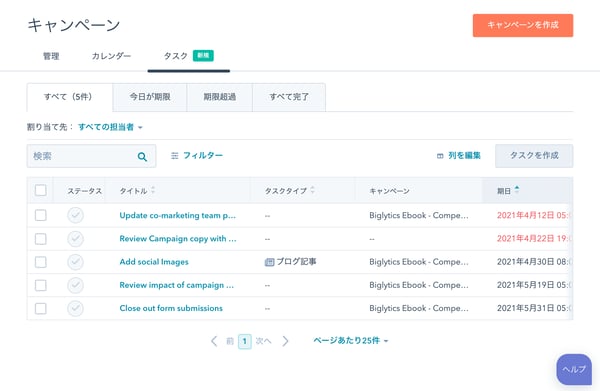Mark 'Review impact of campaign' task status complete

[75, 285]
